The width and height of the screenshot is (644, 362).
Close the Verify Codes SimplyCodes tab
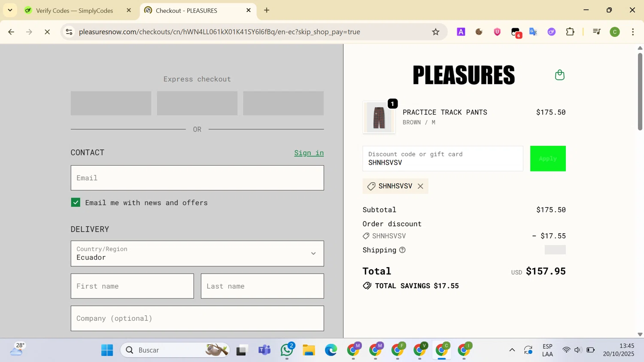129,10
